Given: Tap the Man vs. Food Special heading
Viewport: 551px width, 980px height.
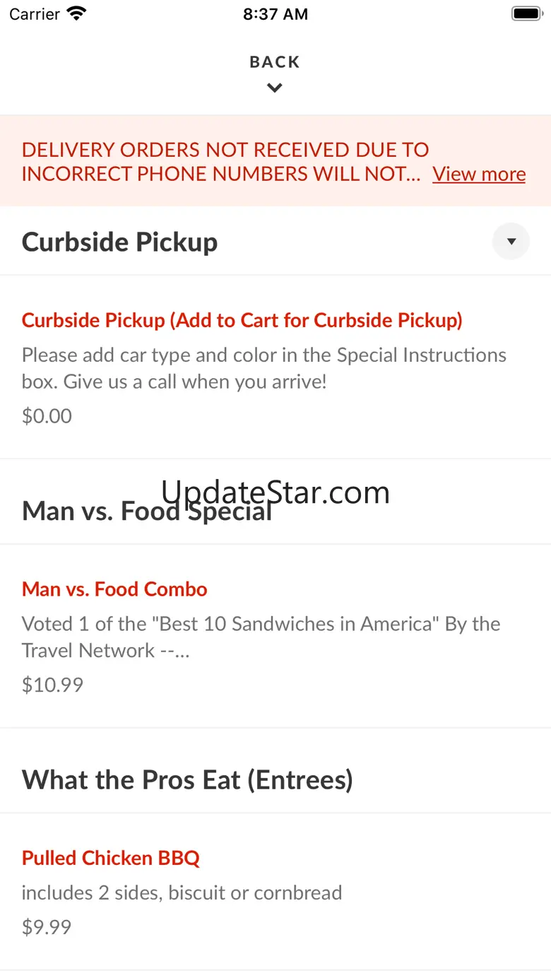Looking at the screenshot, I should tap(147, 511).
